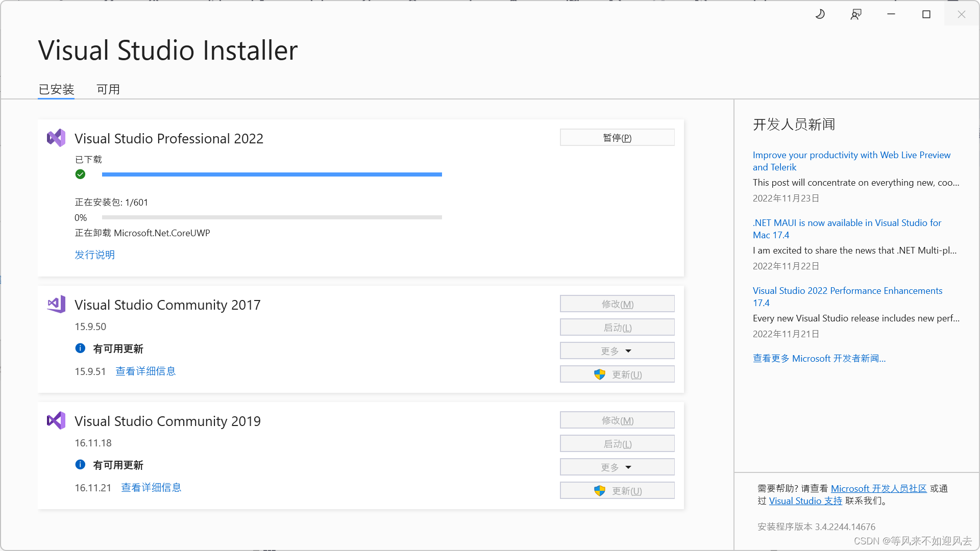
Task: Click info icon for Community 2019 update
Action: point(80,465)
